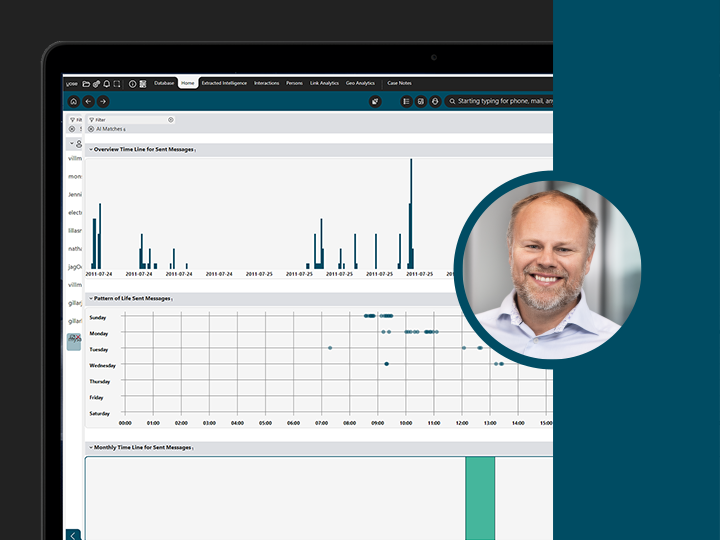Click the green bar in monthly timeline
Screen dimensions: 720x540
[x=480, y=498]
